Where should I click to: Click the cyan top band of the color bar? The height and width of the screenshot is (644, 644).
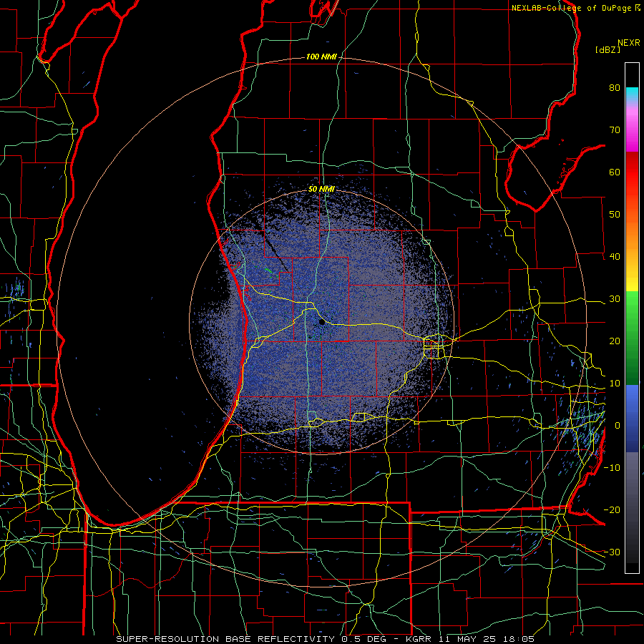coord(632,93)
